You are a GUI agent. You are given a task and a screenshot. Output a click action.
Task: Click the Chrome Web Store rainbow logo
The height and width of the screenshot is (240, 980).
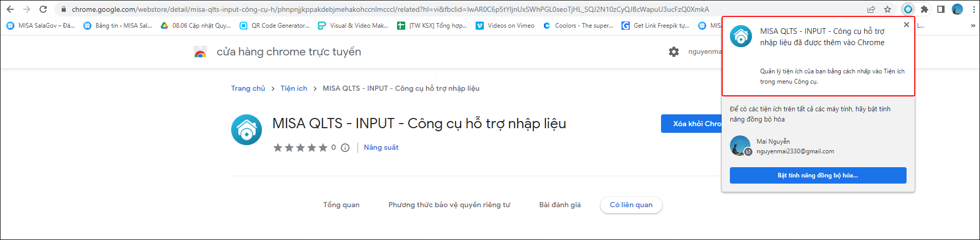(x=200, y=52)
